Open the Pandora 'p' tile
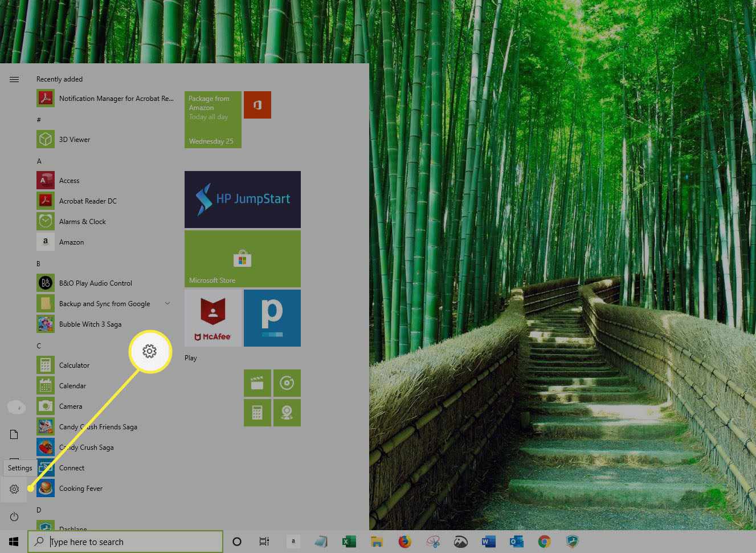Viewport: 756px width, 553px height. point(272,318)
